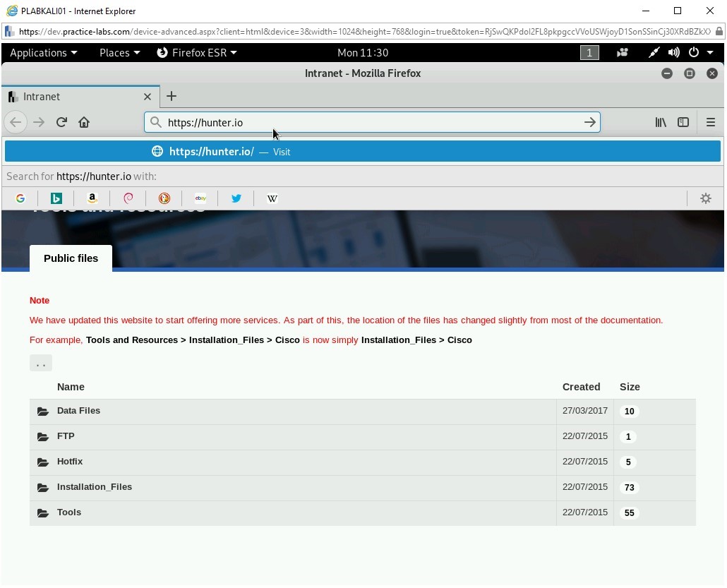Screen dimensions: 727x588
Task: Open the Firefox hamburger menu
Action: click(x=711, y=121)
